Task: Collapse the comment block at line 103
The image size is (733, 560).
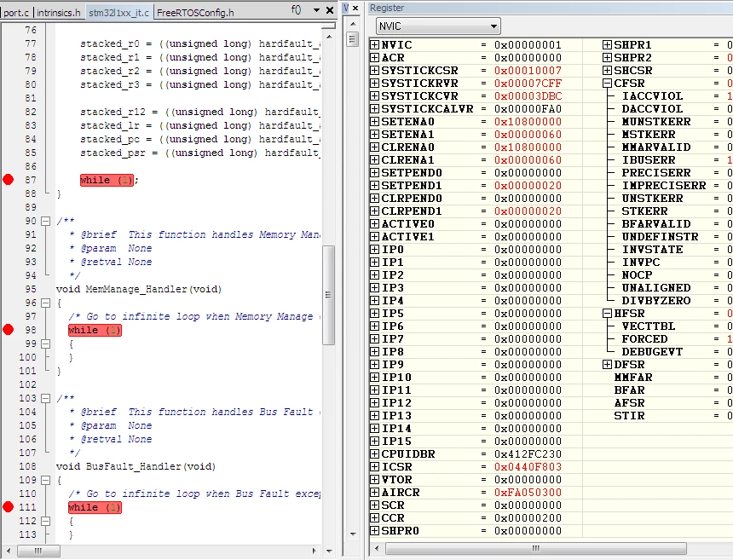Action: click(x=45, y=398)
